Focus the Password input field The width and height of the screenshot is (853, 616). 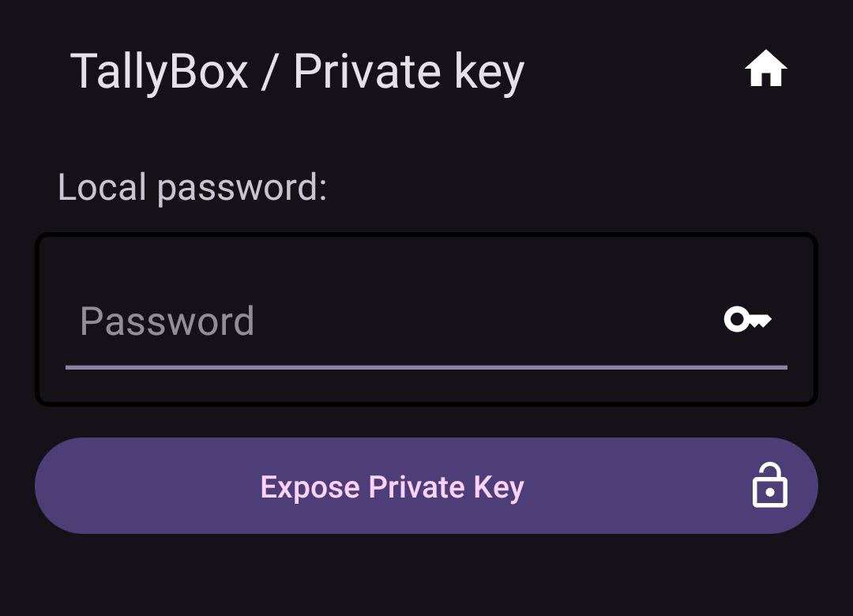click(x=426, y=321)
